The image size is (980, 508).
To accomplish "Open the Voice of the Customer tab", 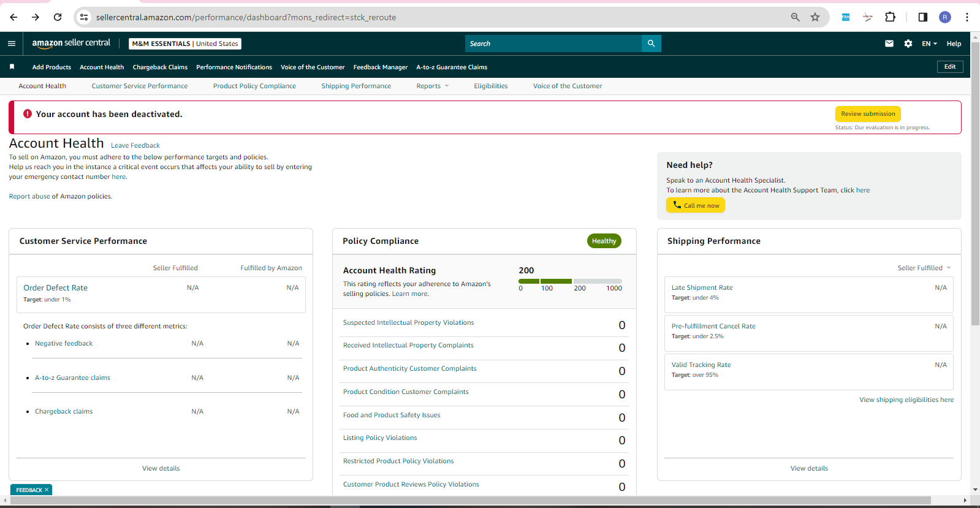I will click(x=568, y=86).
